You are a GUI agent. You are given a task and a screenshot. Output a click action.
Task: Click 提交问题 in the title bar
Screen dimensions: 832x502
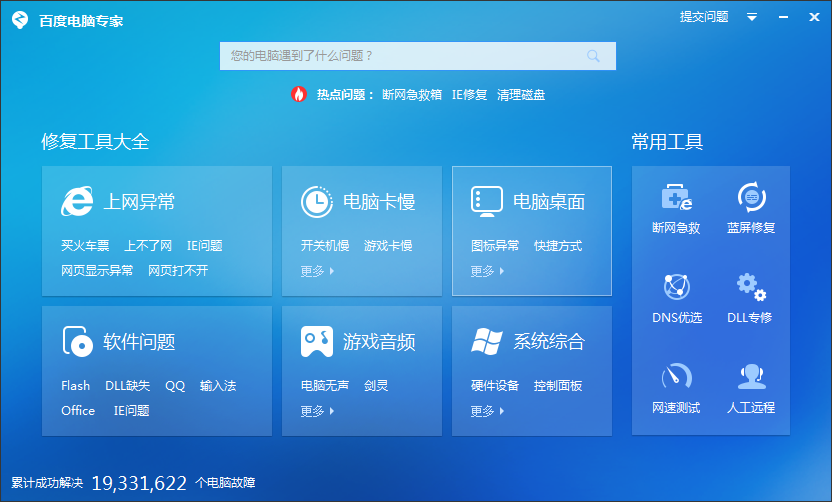(704, 17)
